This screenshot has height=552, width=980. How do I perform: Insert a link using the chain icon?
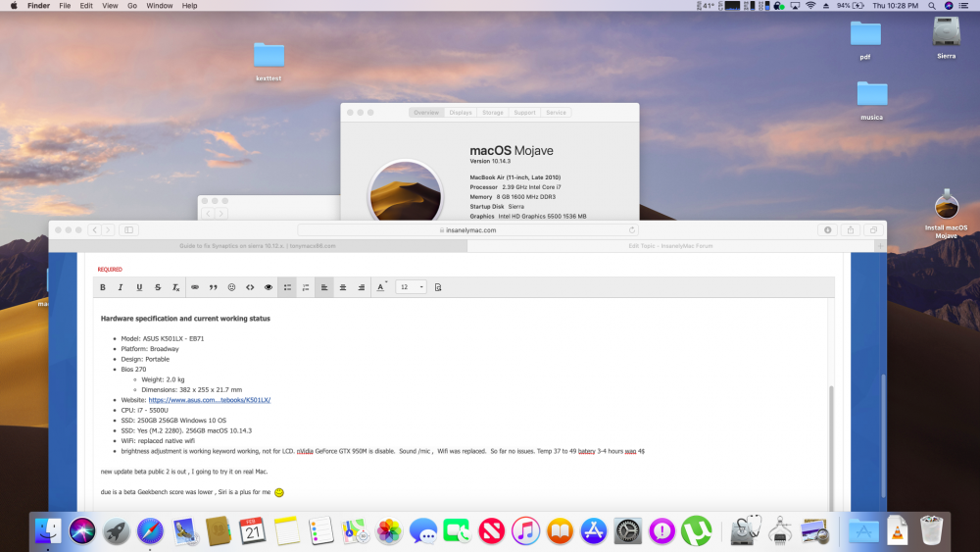pos(195,287)
